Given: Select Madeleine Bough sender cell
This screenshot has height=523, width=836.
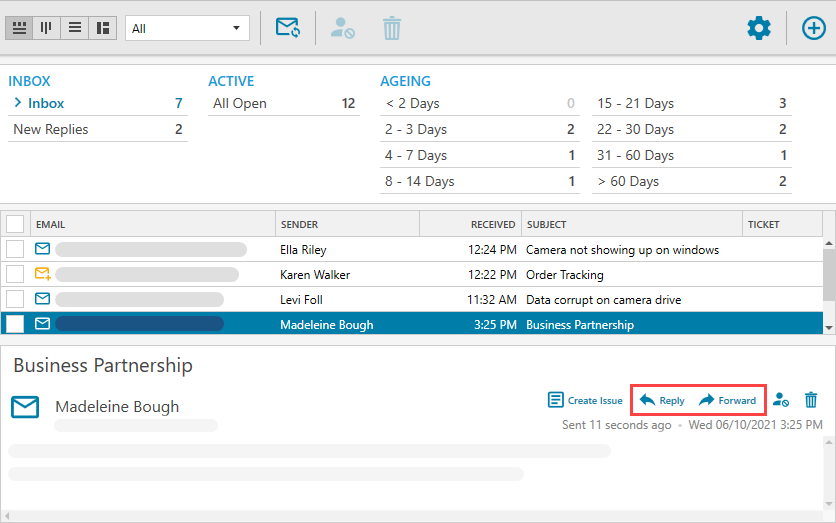Looking at the screenshot, I should (326, 325).
